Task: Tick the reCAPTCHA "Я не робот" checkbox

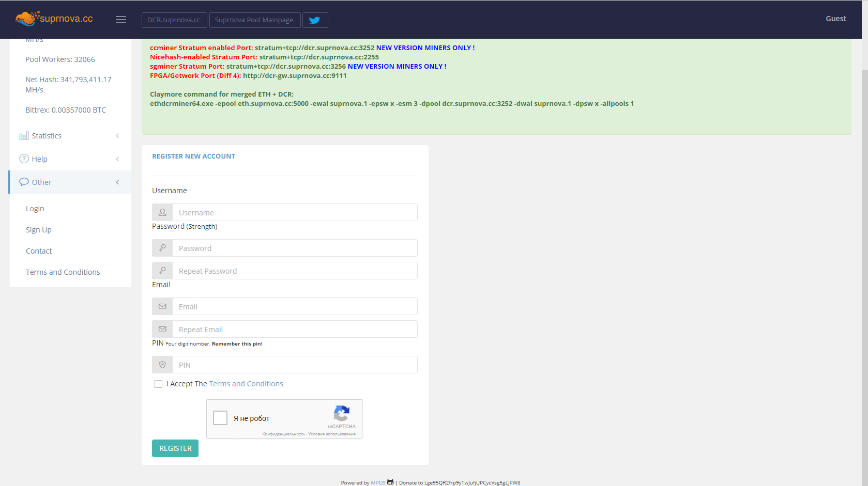Action: click(220, 418)
